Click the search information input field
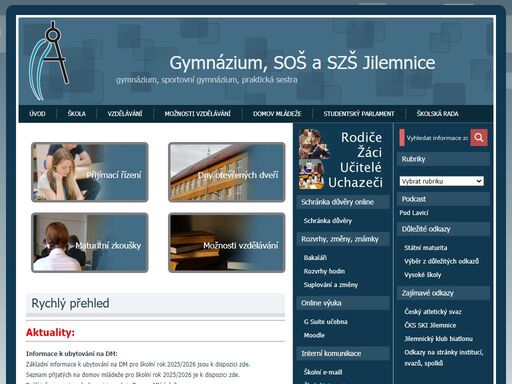This screenshot has height=384, width=512. pyautogui.click(x=437, y=138)
